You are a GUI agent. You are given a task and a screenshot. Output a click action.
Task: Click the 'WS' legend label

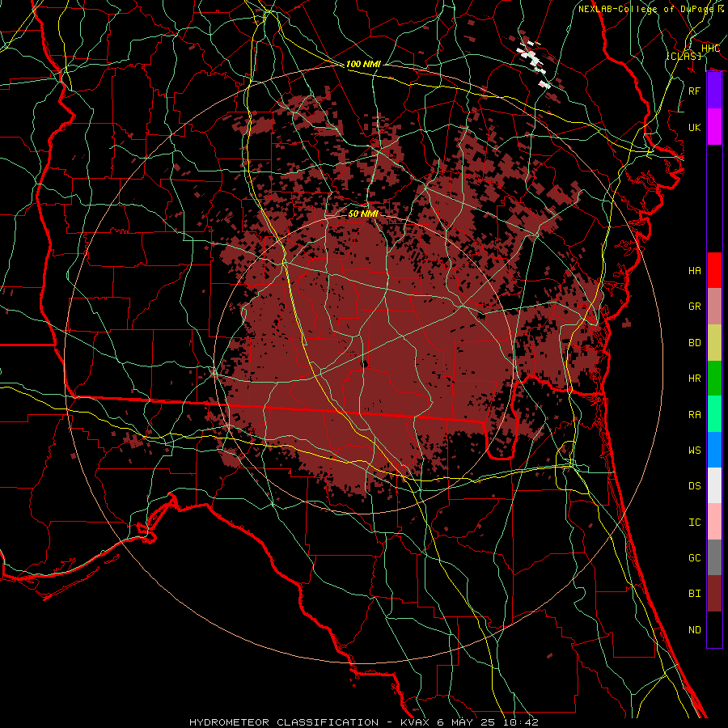[695, 450]
